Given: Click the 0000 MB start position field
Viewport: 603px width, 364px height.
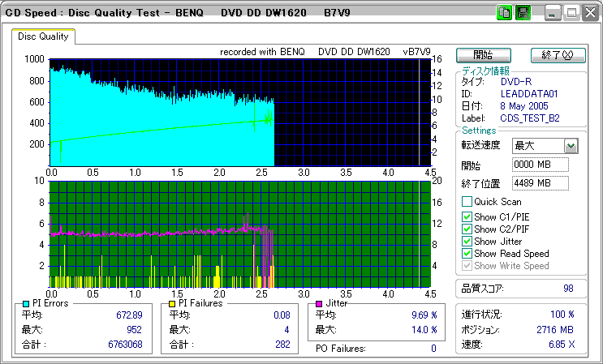Looking at the screenshot, I should 540,165.
